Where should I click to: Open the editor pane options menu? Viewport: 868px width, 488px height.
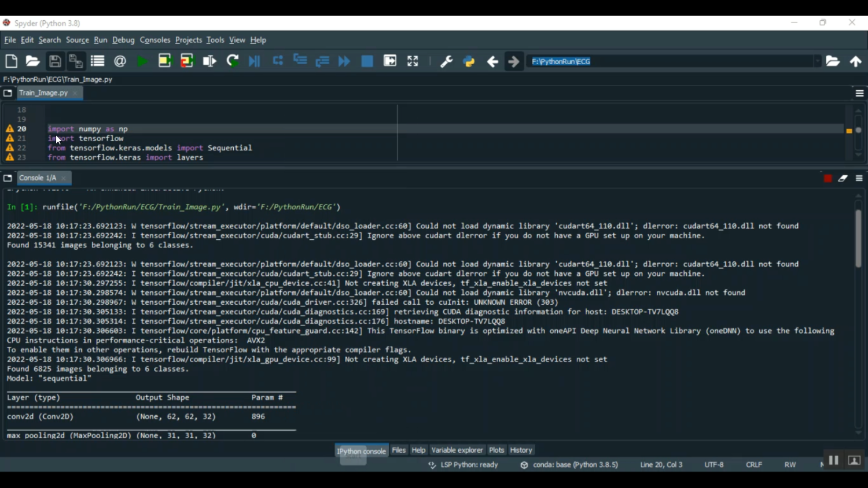pyautogui.click(x=859, y=93)
